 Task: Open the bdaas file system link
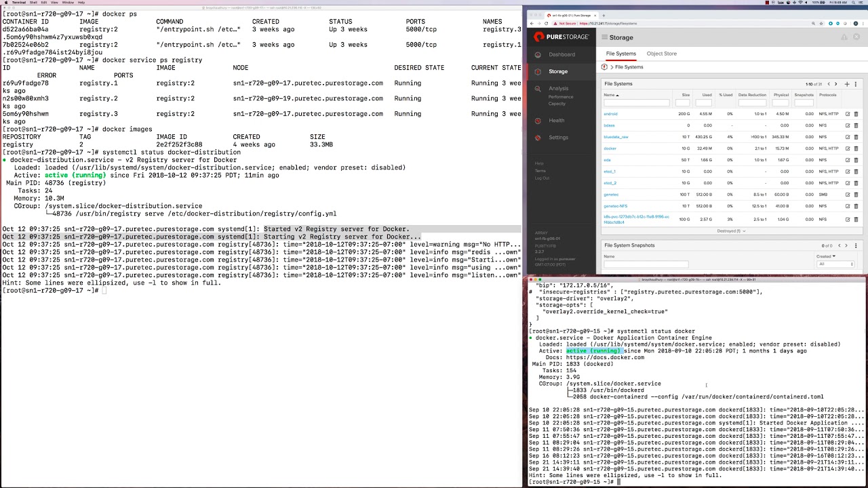(609, 125)
